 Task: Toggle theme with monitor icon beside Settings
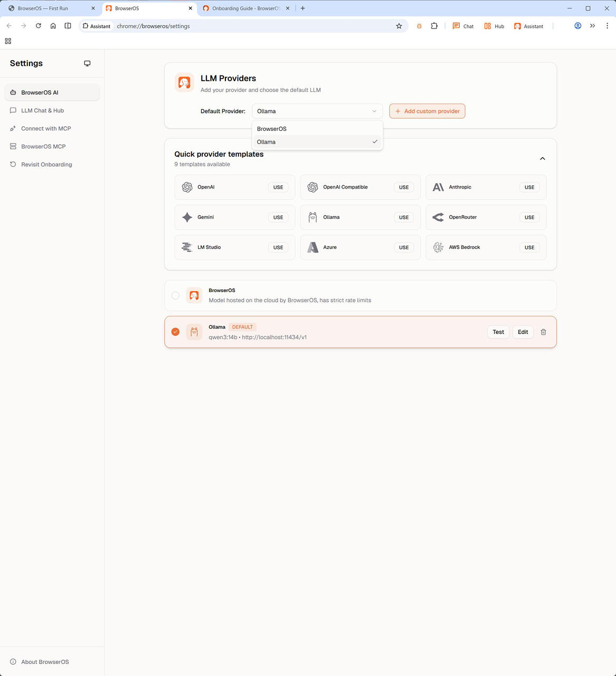87,63
